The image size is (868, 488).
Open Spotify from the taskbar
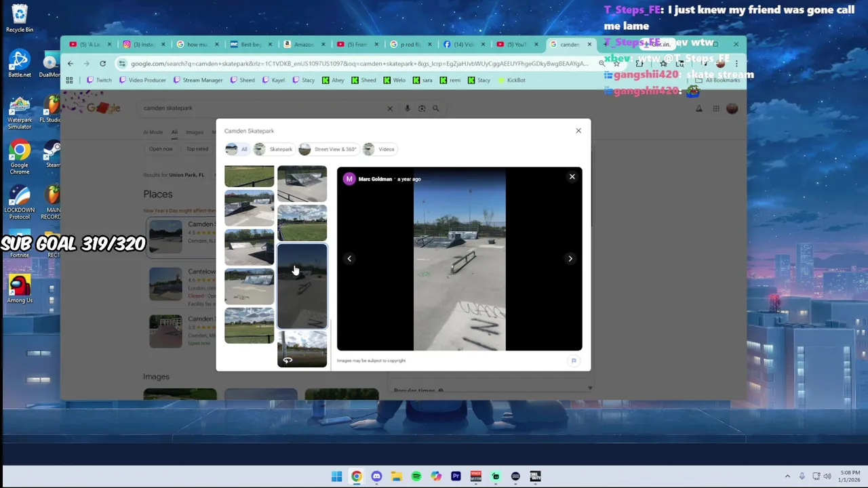tap(416, 476)
